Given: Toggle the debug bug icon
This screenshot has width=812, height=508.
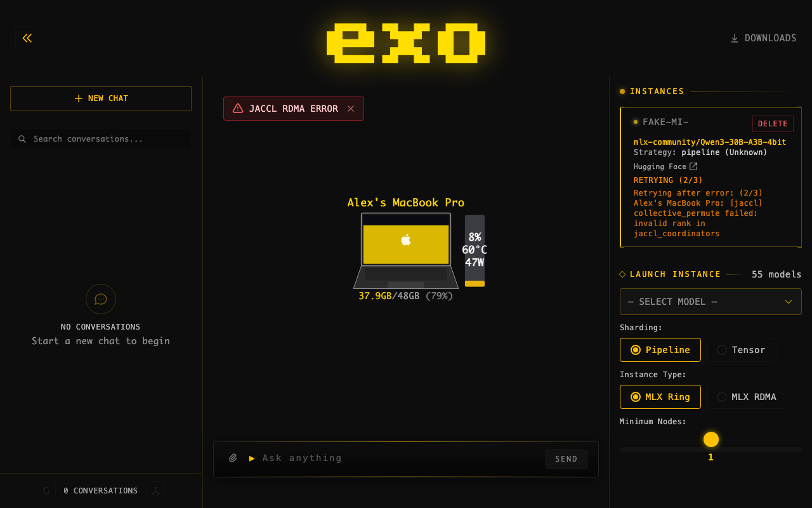Looking at the screenshot, I should click(46, 491).
